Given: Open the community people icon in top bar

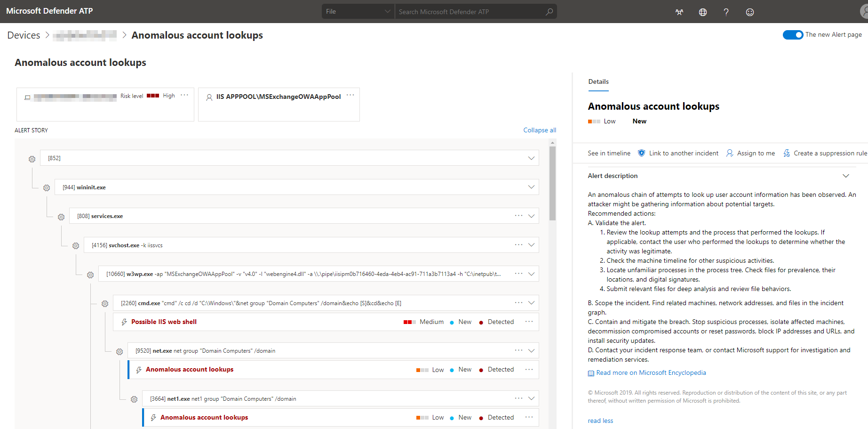Looking at the screenshot, I should (679, 12).
